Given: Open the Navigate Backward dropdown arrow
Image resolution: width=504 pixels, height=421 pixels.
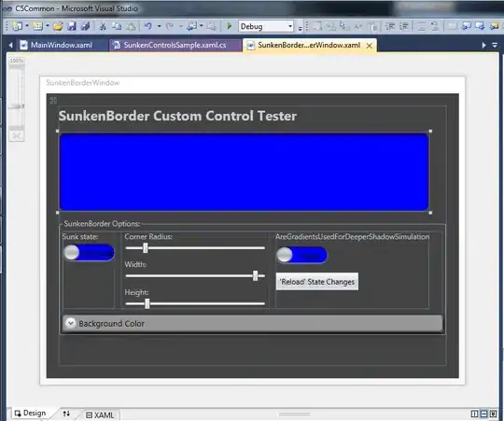Looking at the screenshot, I should tap(202, 26).
